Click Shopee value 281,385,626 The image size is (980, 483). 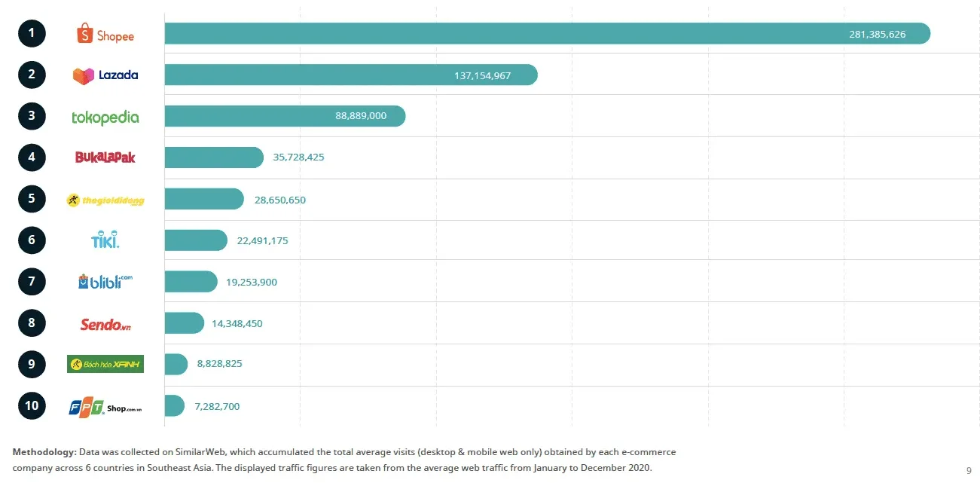tap(878, 35)
